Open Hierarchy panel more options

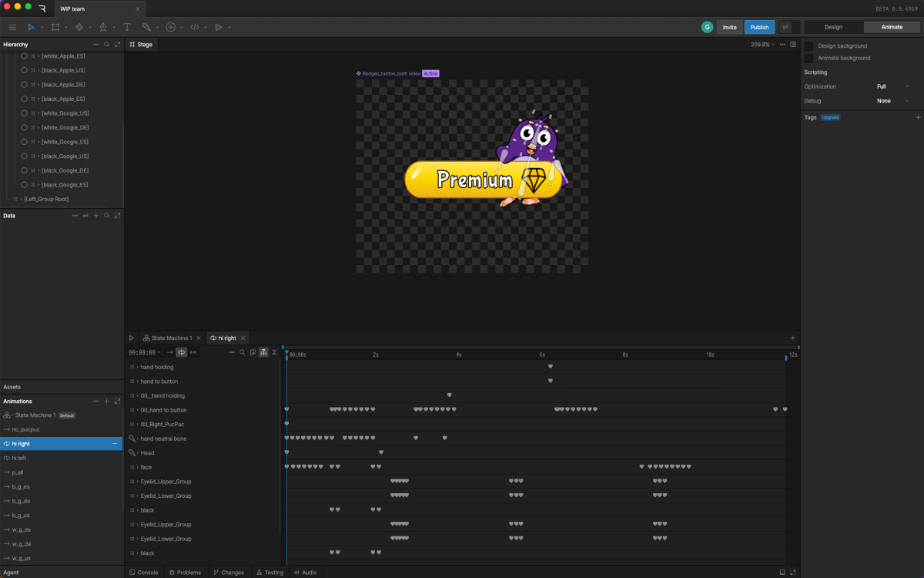pos(96,45)
